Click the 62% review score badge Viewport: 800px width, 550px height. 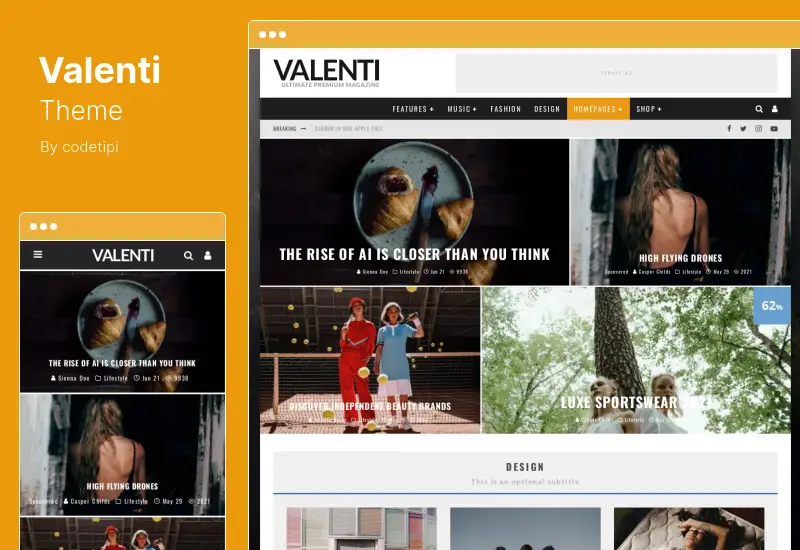pyautogui.click(x=771, y=306)
